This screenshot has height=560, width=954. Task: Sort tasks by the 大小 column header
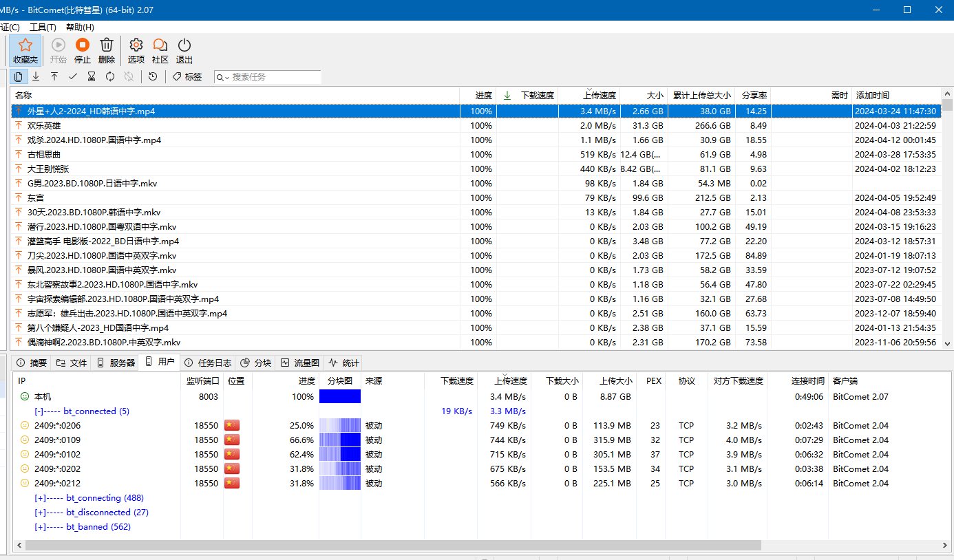tap(644, 96)
